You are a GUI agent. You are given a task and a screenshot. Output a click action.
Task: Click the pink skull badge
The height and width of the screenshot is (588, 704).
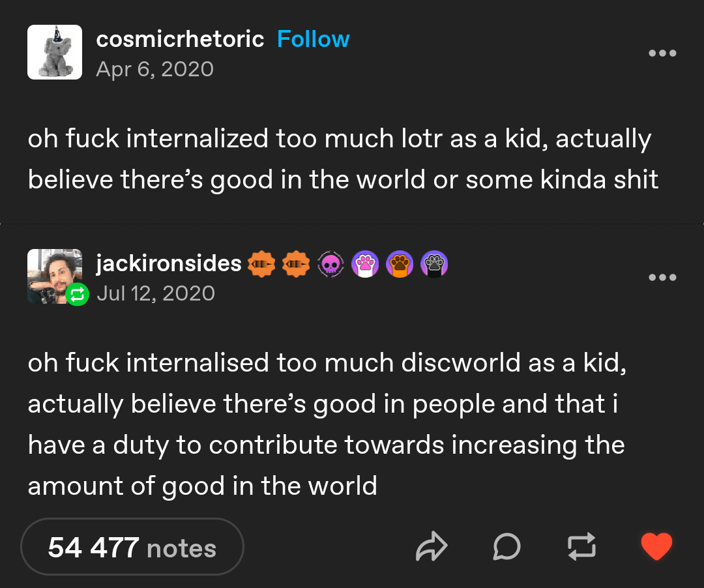click(x=330, y=264)
